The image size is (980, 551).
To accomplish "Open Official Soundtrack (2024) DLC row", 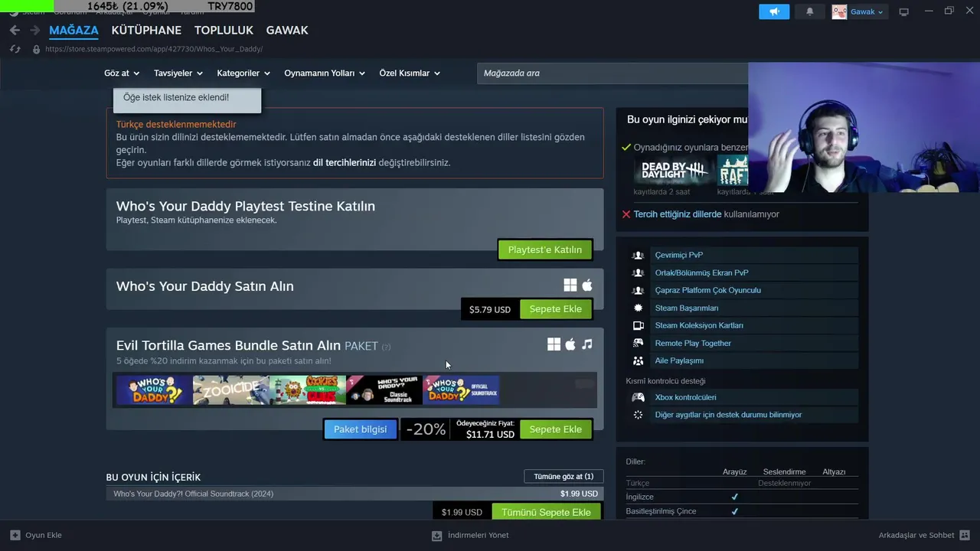I will (x=355, y=494).
